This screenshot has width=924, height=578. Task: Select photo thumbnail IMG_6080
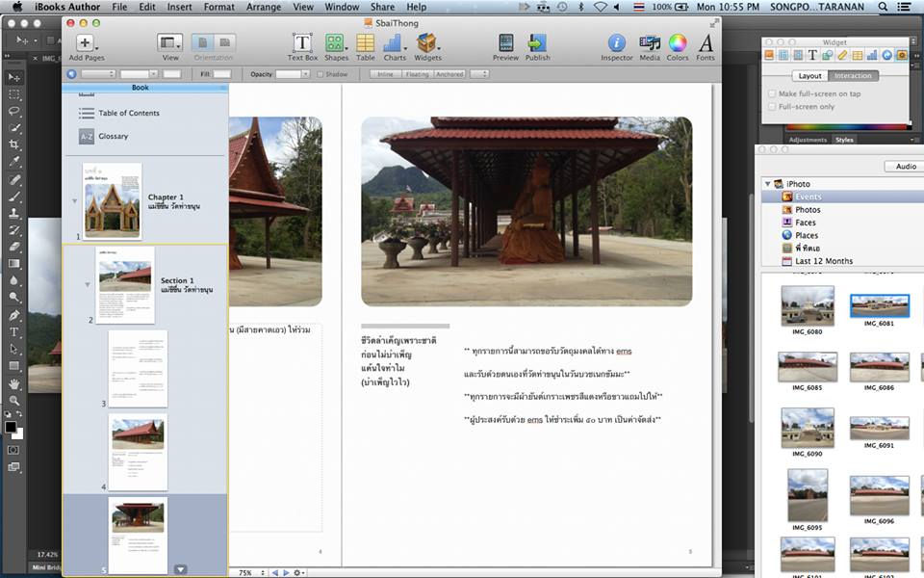tap(808, 305)
